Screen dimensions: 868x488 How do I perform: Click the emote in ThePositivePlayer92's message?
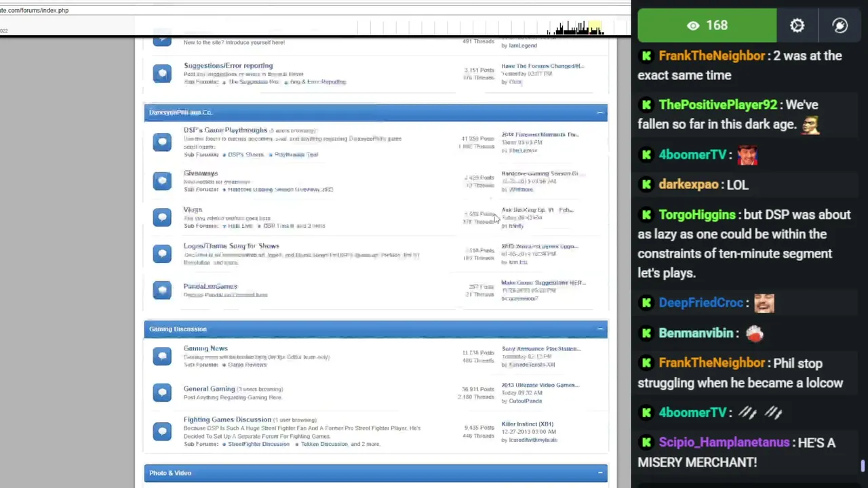810,125
